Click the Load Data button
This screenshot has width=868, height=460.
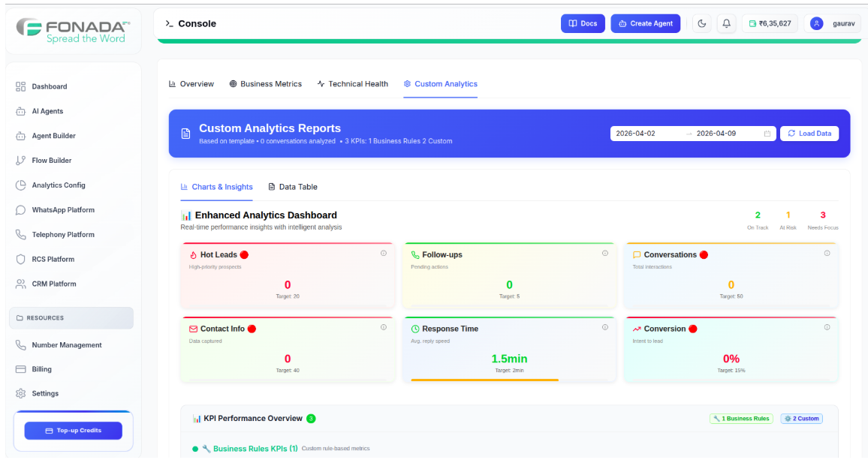point(809,134)
